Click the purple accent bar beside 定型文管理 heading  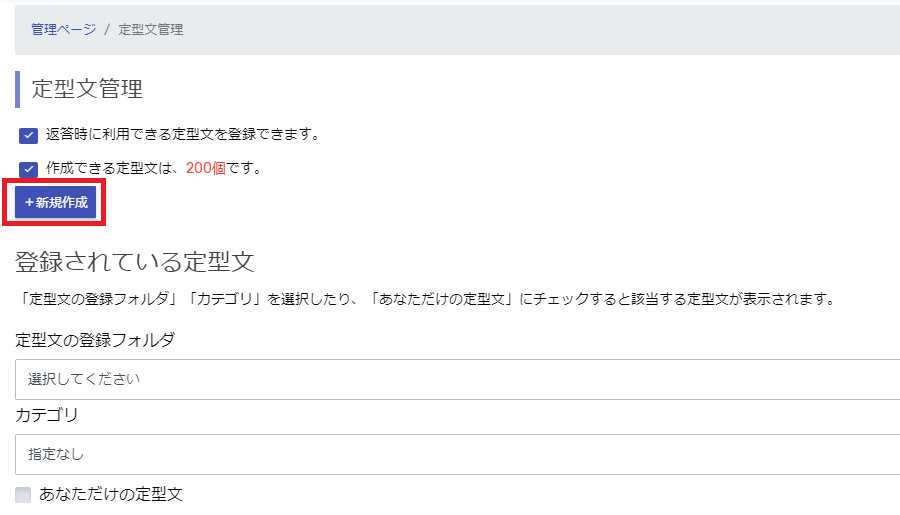[17, 89]
